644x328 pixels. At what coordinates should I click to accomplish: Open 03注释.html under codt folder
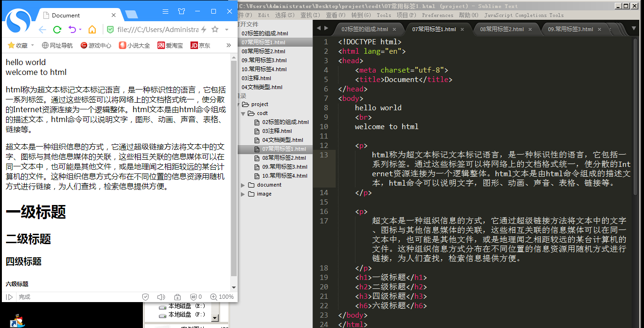(x=277, y=131)
